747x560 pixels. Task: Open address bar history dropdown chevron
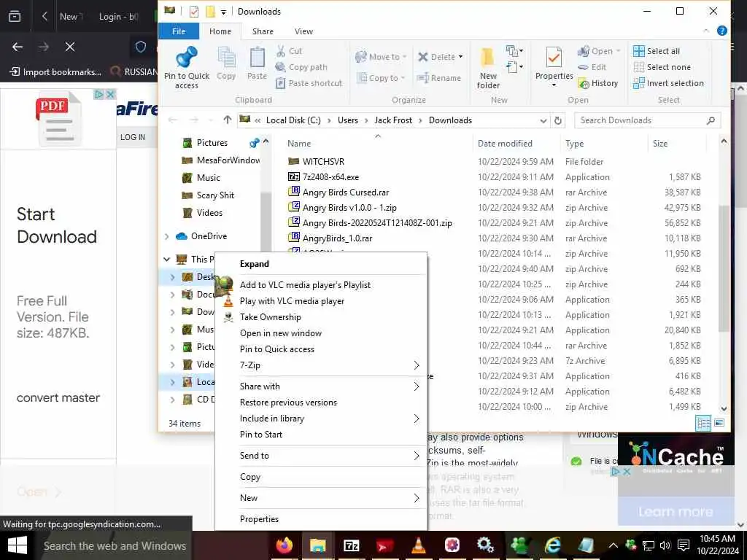[543, 120]
